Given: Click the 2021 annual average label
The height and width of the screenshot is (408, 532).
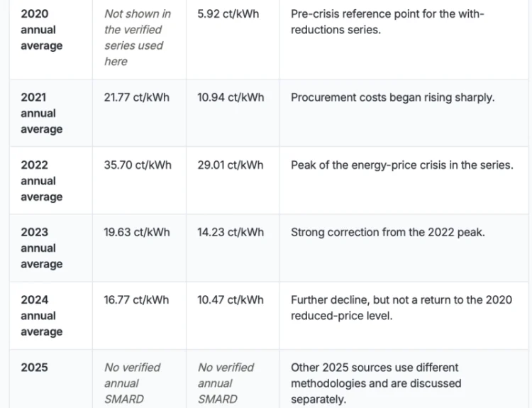Looking at the screenshot, I should pos(41,113).
